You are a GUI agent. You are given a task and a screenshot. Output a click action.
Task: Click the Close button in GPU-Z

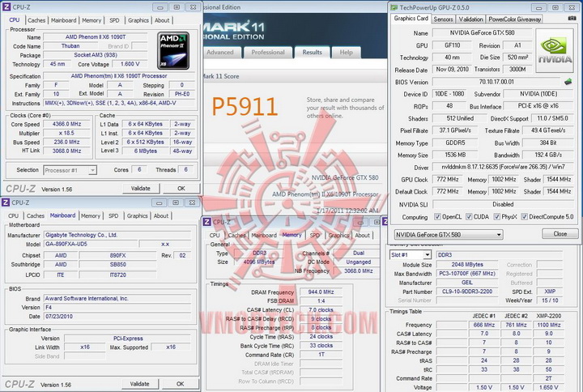[x=560, y=233]
